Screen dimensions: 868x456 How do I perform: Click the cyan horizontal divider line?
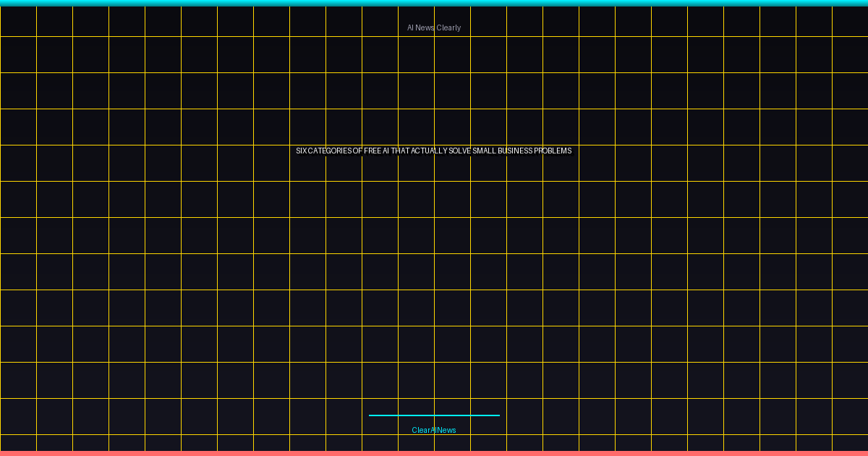pos(434,415)
